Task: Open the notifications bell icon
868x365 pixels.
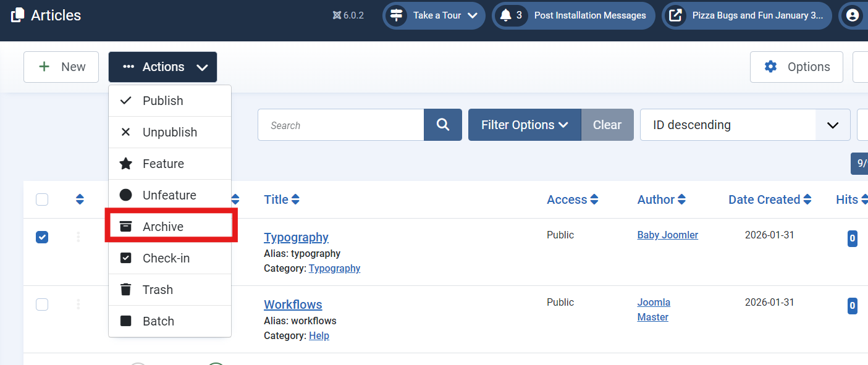Action: (x=505, y=15)
